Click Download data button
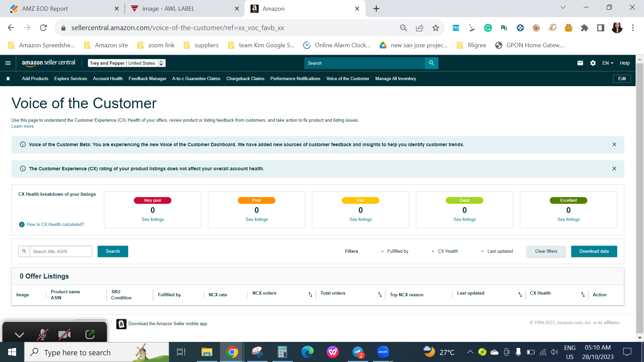 594,251
